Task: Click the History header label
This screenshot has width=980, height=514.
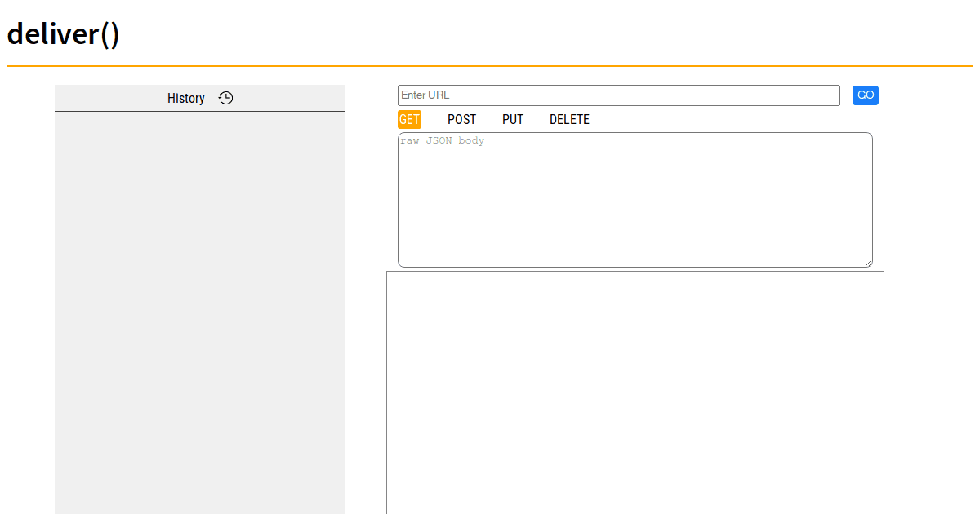Action: (185, 98)
